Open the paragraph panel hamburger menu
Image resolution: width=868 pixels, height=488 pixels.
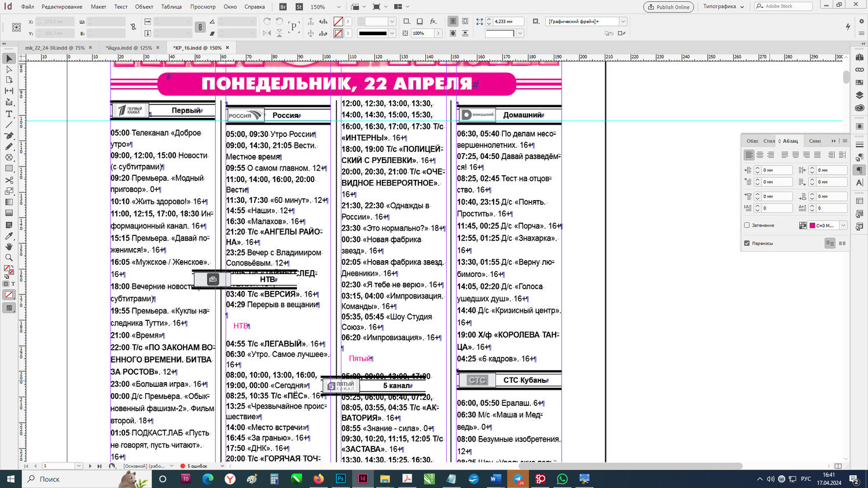point(845,141)
